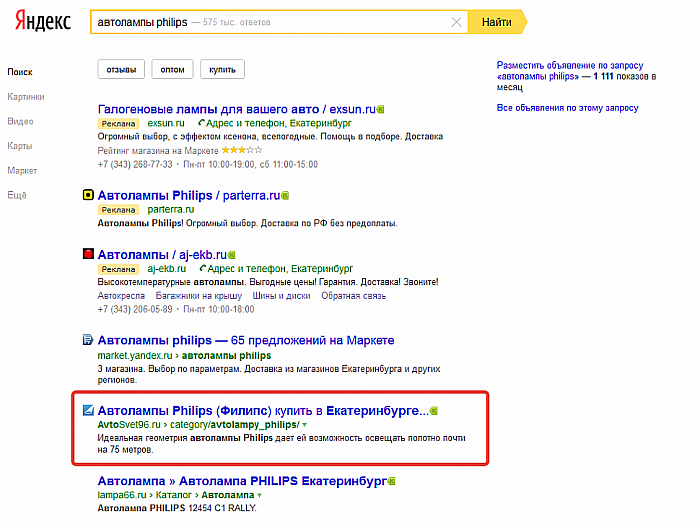Switch to the Видео section
Viewport: 700px width, 527px height.
(x=21, y=121)
